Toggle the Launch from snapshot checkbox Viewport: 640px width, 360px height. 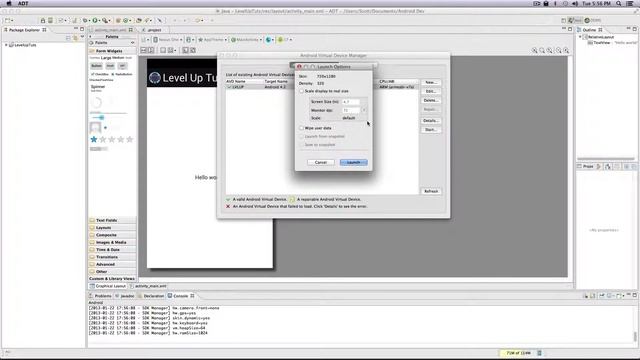coord(302,136)
